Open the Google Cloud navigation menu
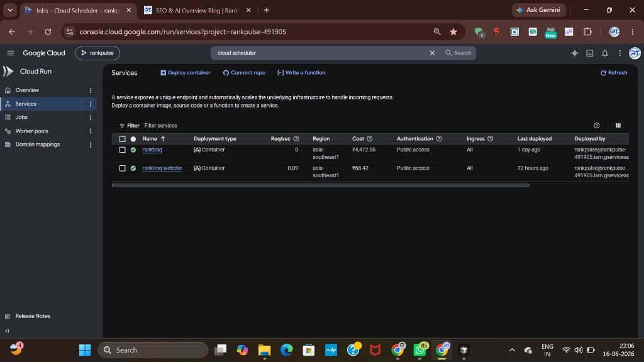The width and height of the screenshot is (644, 362). 10,53
